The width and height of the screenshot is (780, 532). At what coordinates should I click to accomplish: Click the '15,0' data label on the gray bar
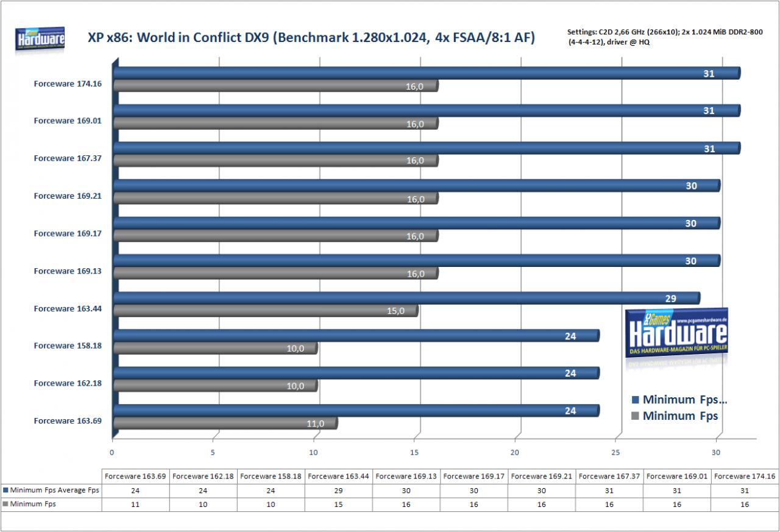[395, 311]
